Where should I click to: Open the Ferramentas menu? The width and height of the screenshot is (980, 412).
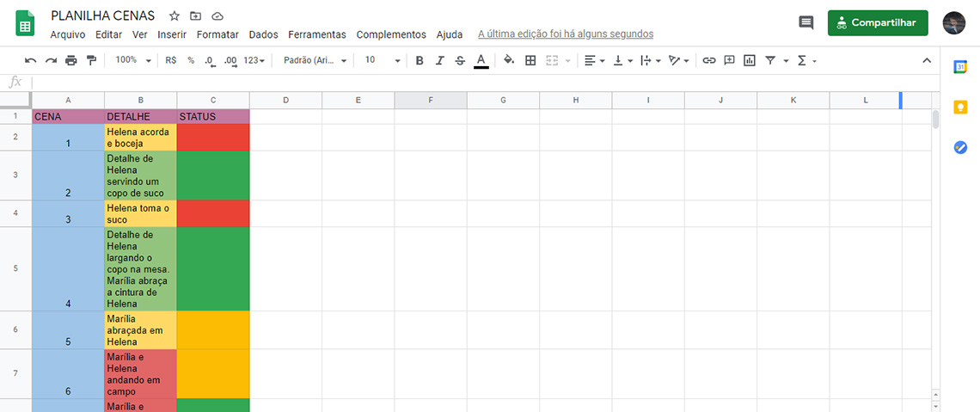point(317,34)
